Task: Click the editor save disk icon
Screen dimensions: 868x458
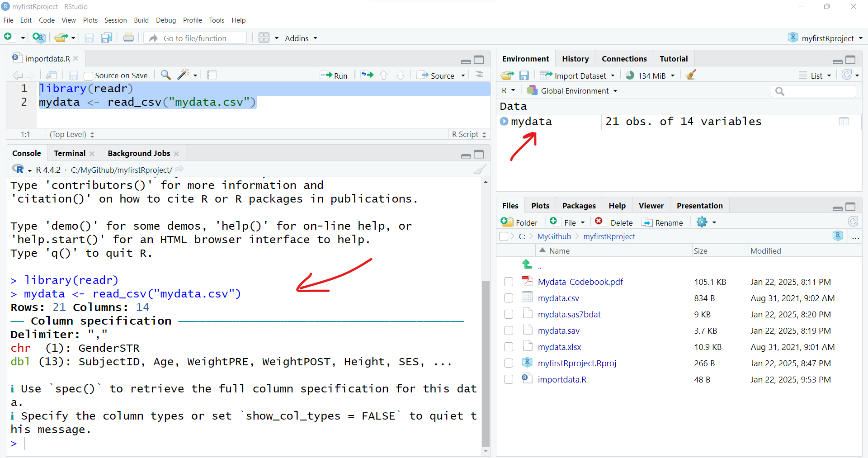Action: (x=74, y=76)
